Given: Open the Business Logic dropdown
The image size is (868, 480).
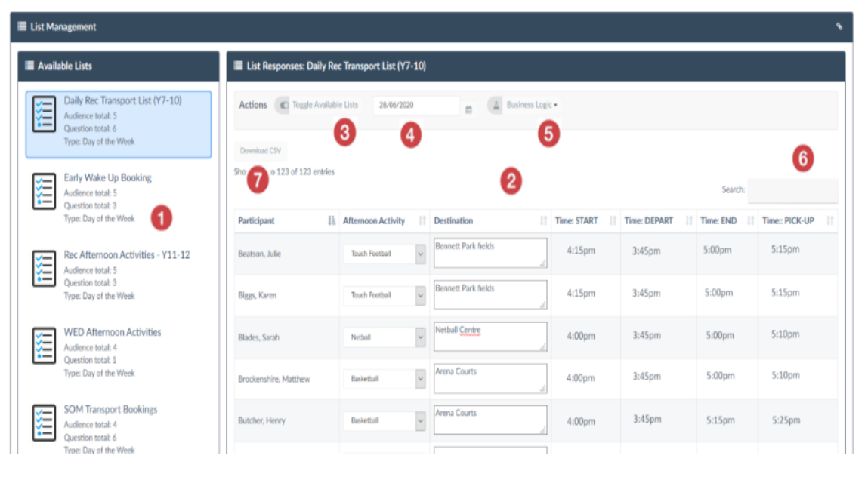Looking at the screenshot, I should (531, 105).
